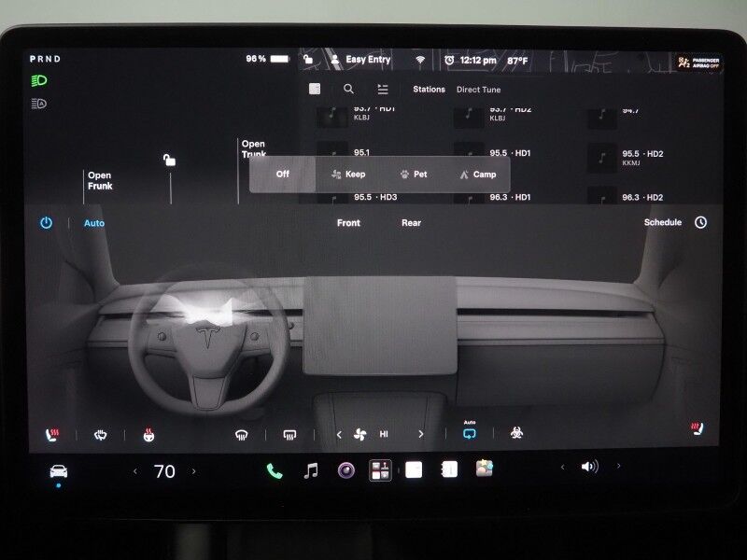Toggle the heated steering wheel

(x=148, y=435)
